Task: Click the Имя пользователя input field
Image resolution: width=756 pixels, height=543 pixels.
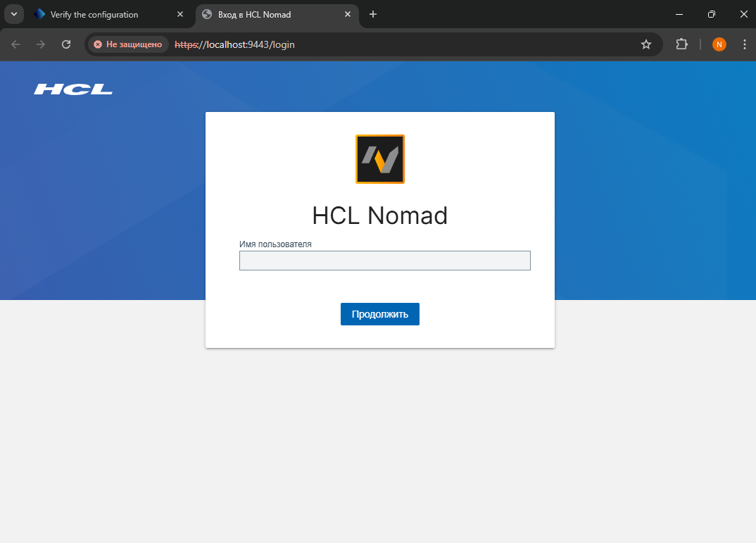Action: [x=385, y=261]
